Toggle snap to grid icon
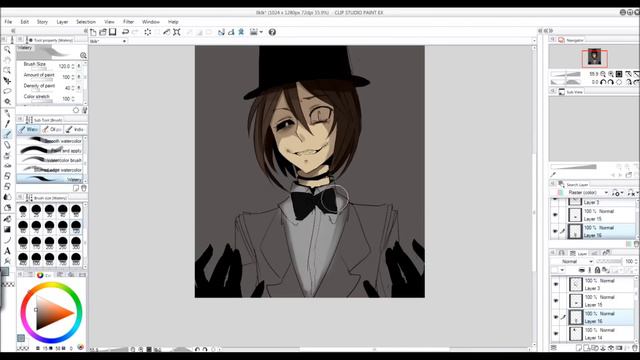This screenshot has height=360, width=640. coord(241,32)
